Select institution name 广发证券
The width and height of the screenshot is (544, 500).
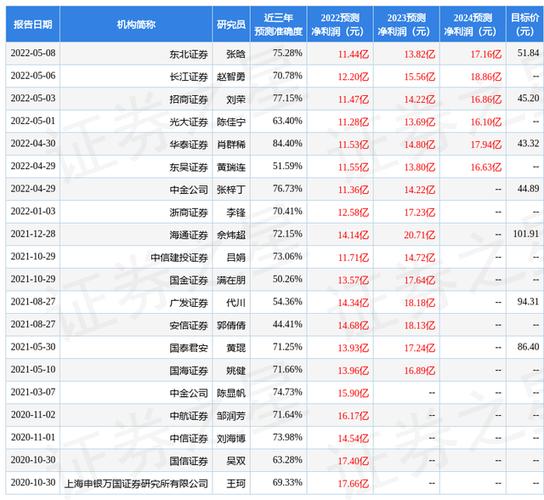188,303
